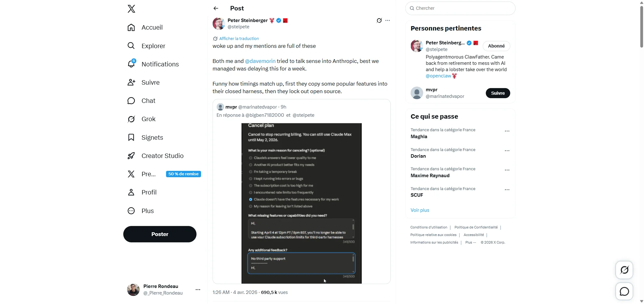Open the floating message bubble at bottom right

624,291
